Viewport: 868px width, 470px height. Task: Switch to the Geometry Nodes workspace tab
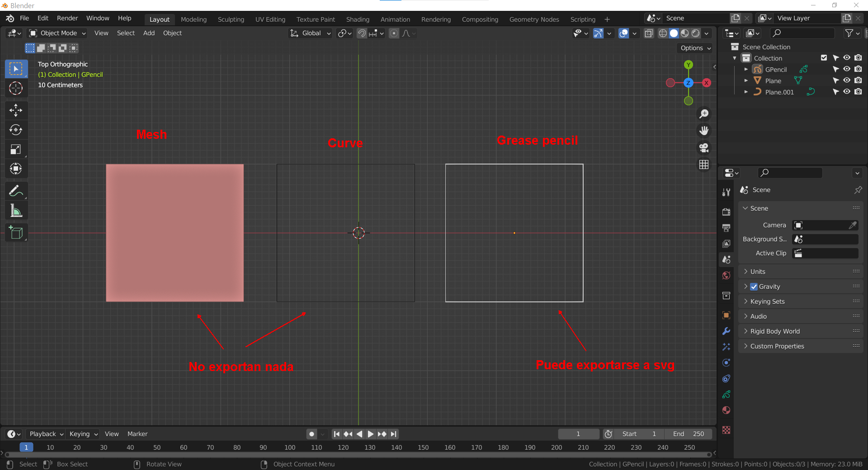pos(534,19)
